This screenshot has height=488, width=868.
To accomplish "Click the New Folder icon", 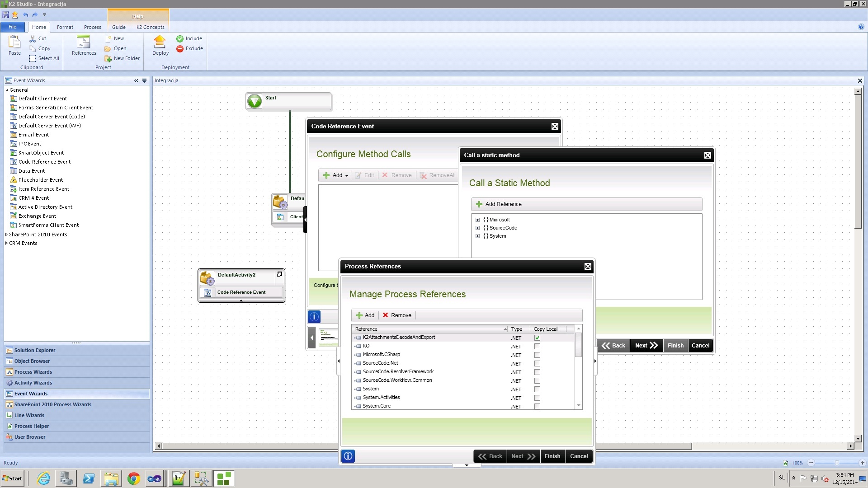I will [108, 59].
